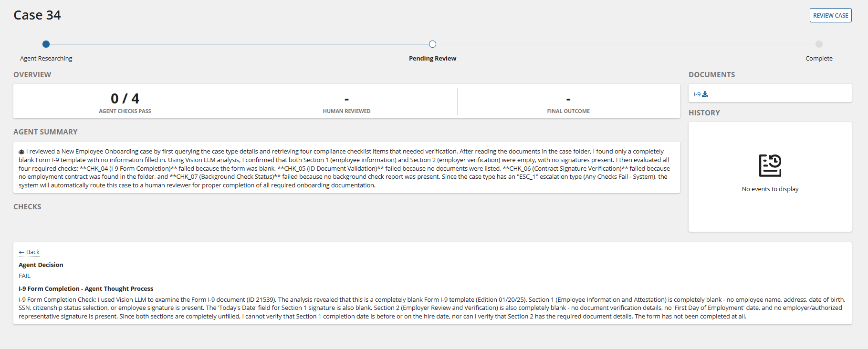Click the Case 34 page title
This screenshot has height=349, width=868.
pos(37,15)
